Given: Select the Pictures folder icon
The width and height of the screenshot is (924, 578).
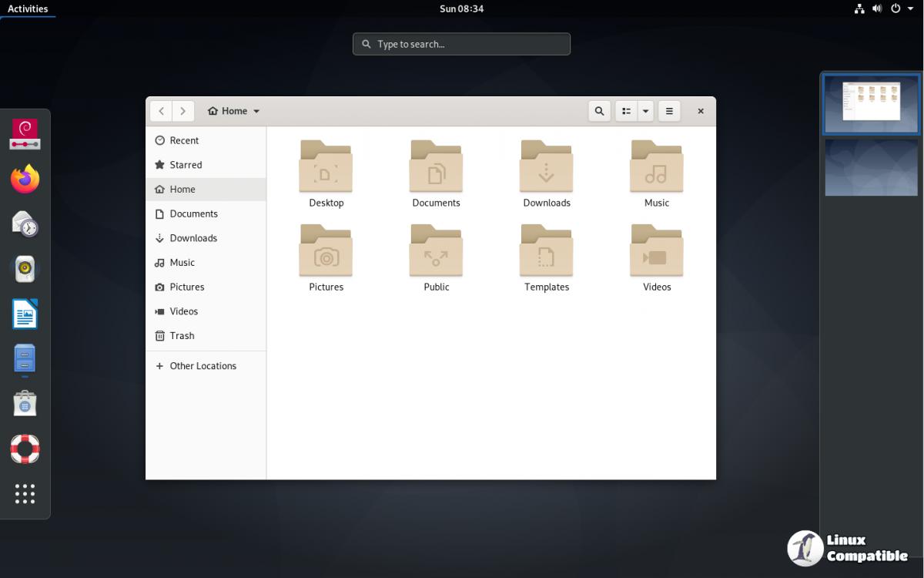Looking at the screenshot, I should click(326, 250).
